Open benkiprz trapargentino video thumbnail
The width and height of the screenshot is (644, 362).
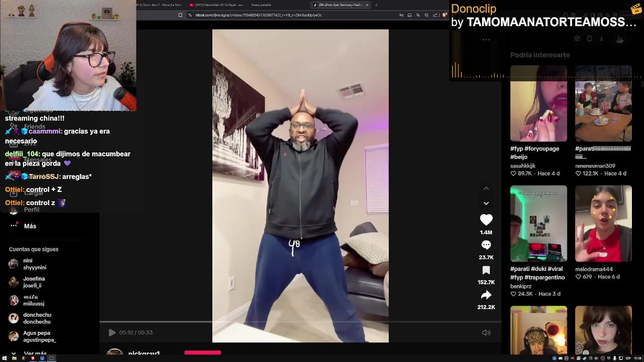click(x=538, y=224)
